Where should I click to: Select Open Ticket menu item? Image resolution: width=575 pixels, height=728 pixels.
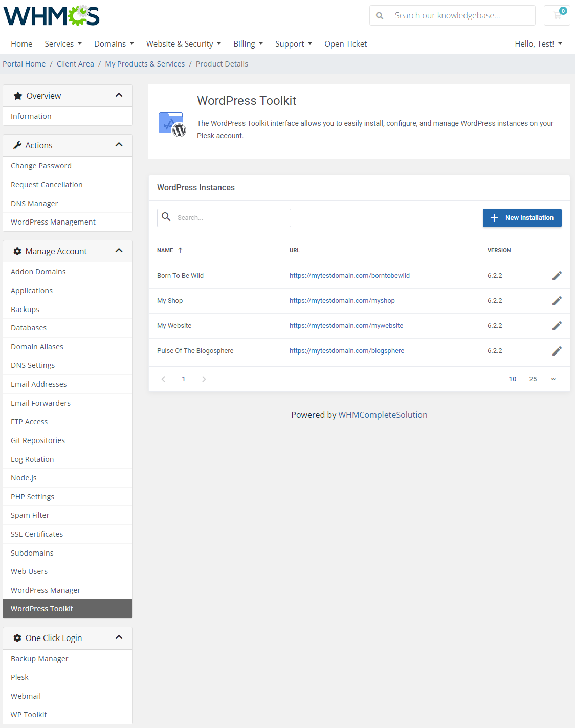point(346,44)
